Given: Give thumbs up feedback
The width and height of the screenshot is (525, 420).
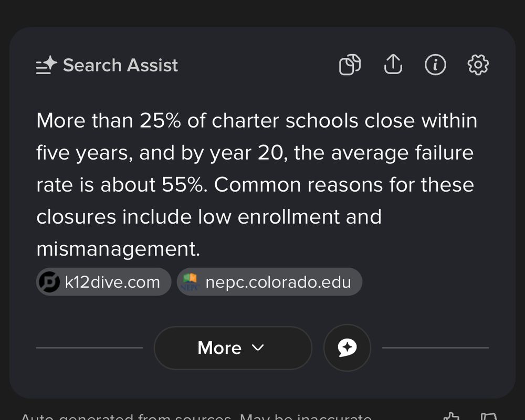Looking at the screenshot, I should pyautogui.click(x=451, y=416).
